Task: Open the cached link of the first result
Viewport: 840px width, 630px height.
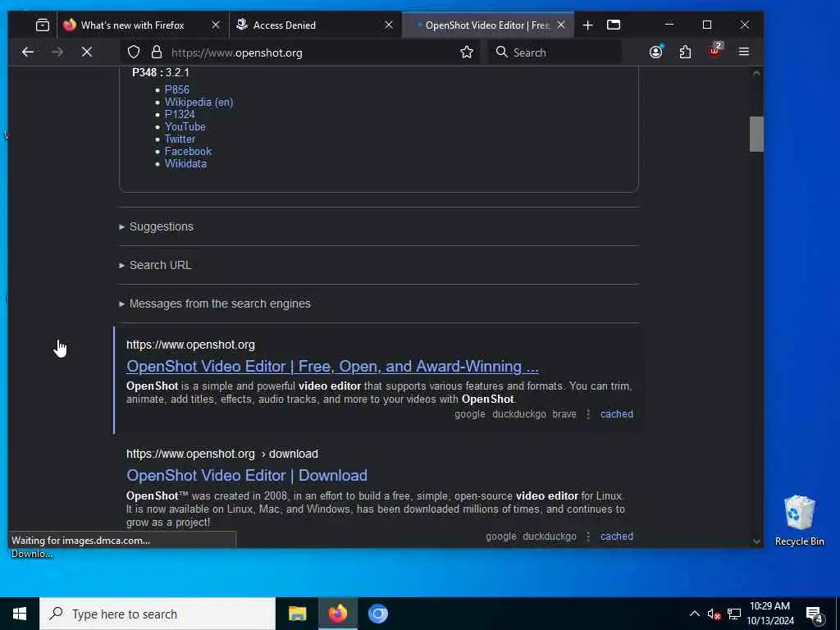Action: (617, 414)
